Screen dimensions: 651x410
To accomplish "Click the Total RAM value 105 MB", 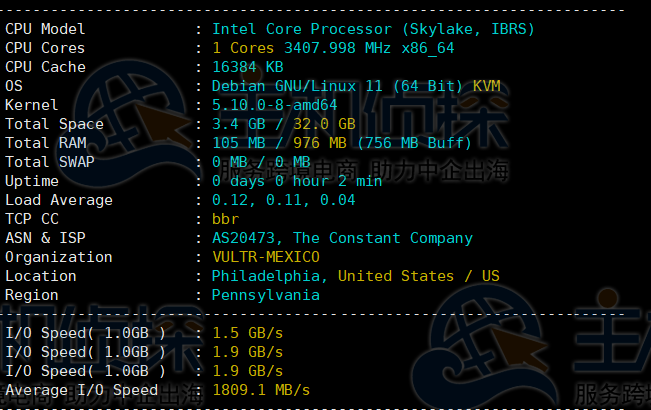I will pyautogui.click(x=237, y=143).
